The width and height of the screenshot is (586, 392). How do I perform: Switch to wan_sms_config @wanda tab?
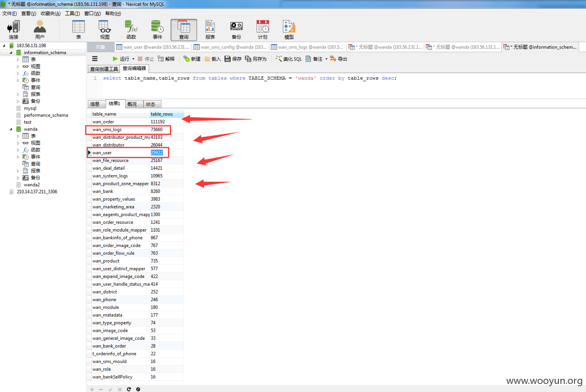click(230, 47)
